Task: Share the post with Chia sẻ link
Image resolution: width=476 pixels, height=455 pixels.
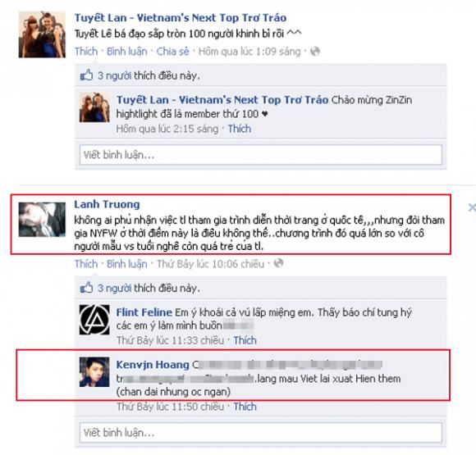Action: pyautogui.click(x=172, y=52)
